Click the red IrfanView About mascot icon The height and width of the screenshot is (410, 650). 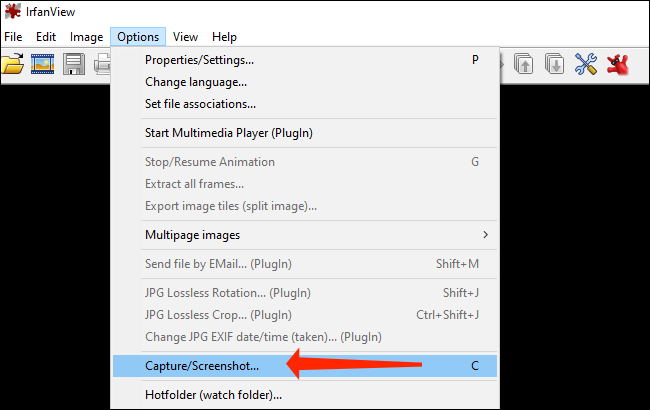tap(619, 65)
